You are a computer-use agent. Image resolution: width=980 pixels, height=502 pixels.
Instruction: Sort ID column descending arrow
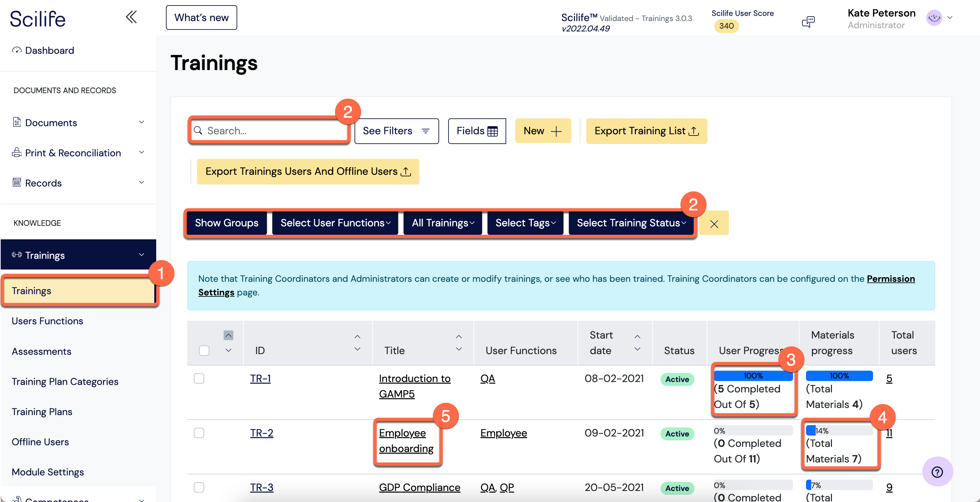click(357, 349)
